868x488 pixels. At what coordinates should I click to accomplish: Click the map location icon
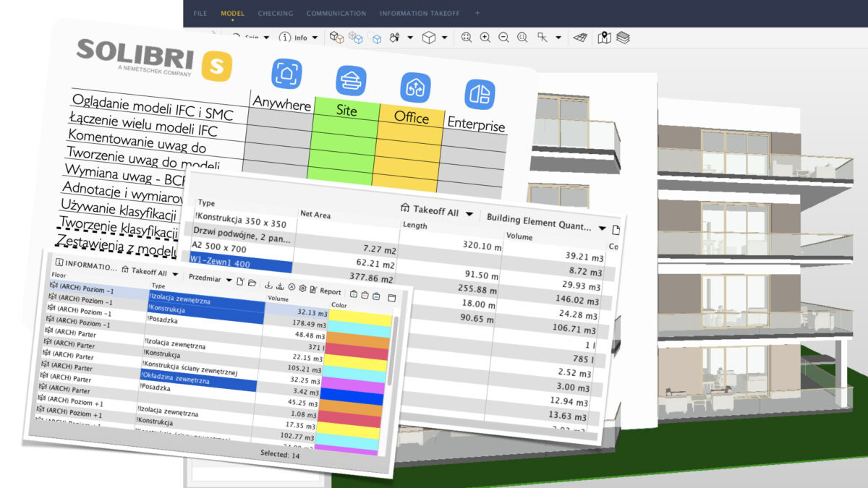click(x=604, y=38)
